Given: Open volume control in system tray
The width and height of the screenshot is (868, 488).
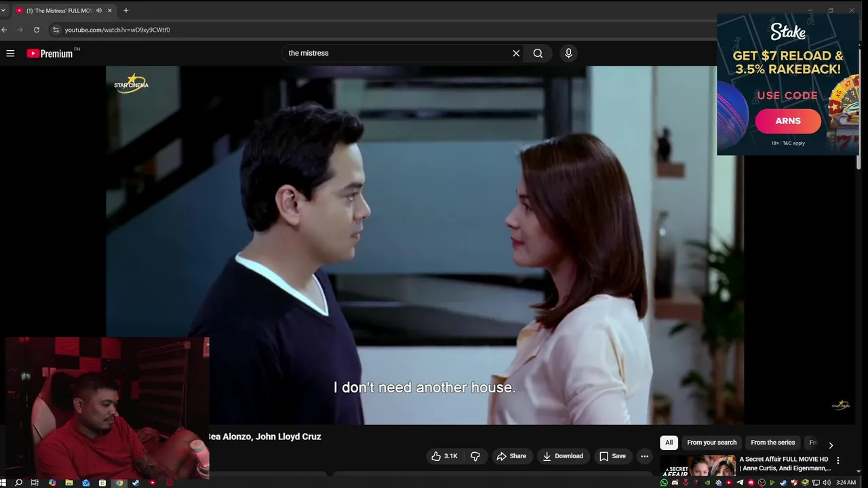Looking at the screenshot, I should [827, 483].
